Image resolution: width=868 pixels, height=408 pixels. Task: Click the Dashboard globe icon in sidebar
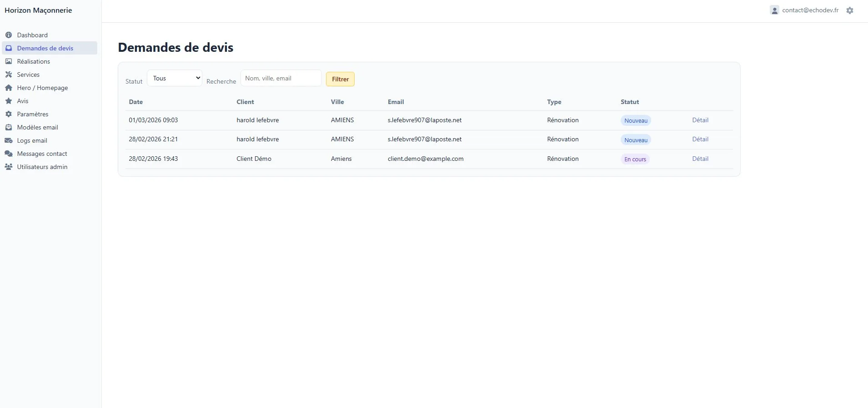pos(9,35)
